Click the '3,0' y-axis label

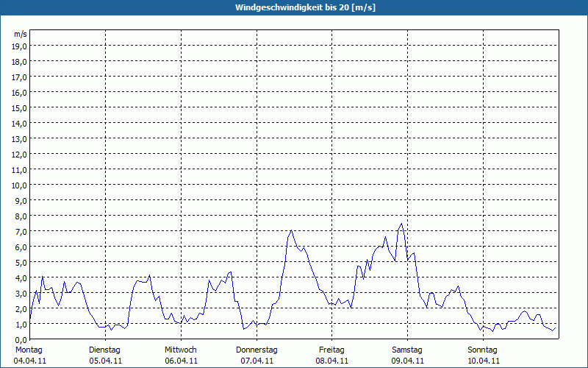(x=21, y=293)
